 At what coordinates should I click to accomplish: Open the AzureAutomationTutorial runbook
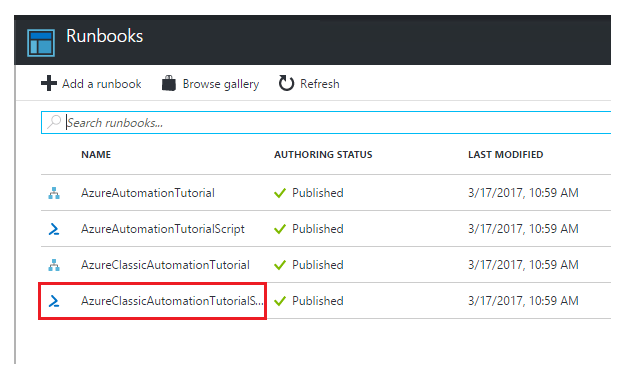coord(148,193)
